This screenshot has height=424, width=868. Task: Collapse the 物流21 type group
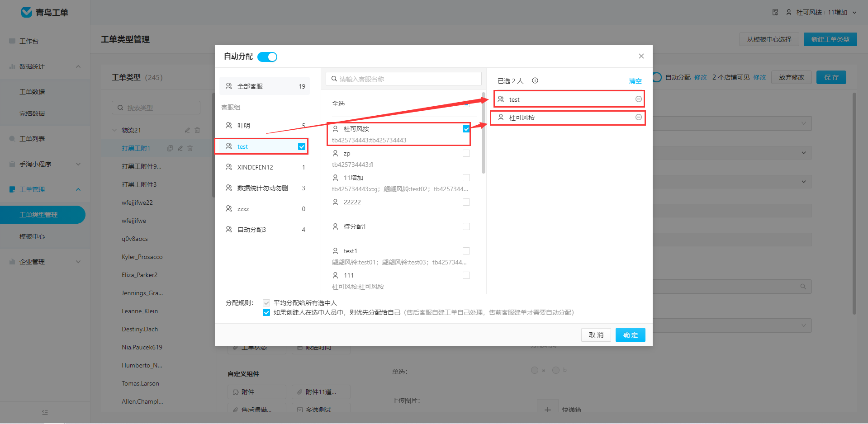[x=114, y=130]
